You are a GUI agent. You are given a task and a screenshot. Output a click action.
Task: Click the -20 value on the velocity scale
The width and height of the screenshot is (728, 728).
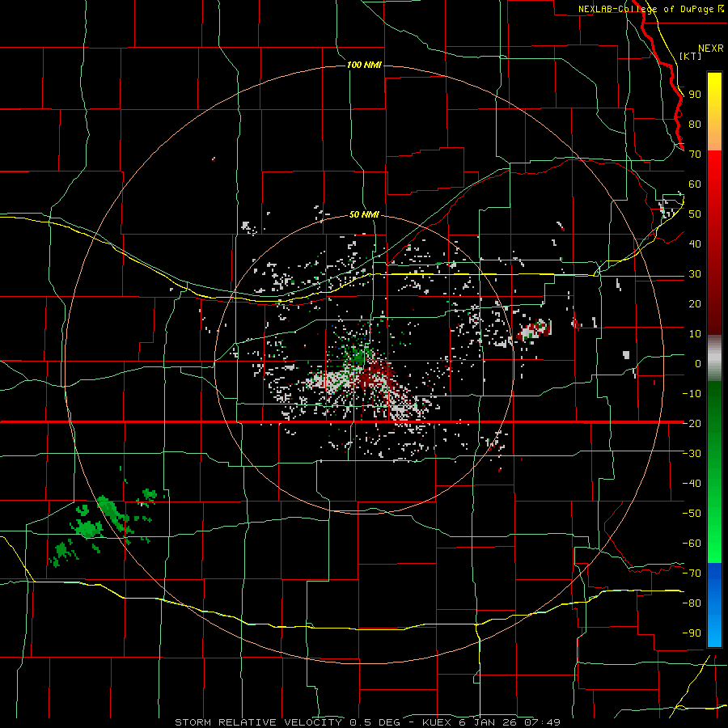pyautogui.click(x=692, y=423)
